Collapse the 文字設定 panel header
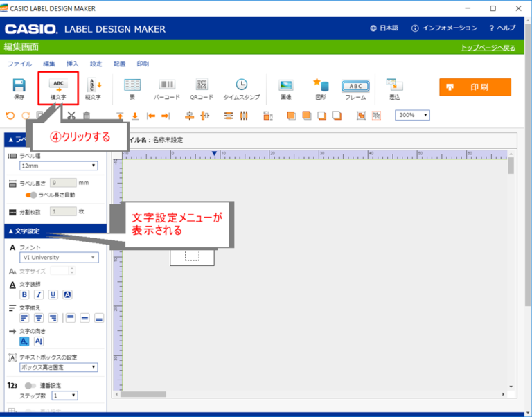The width and height of the screenshot is (532, 417). [x=55, y=231]
